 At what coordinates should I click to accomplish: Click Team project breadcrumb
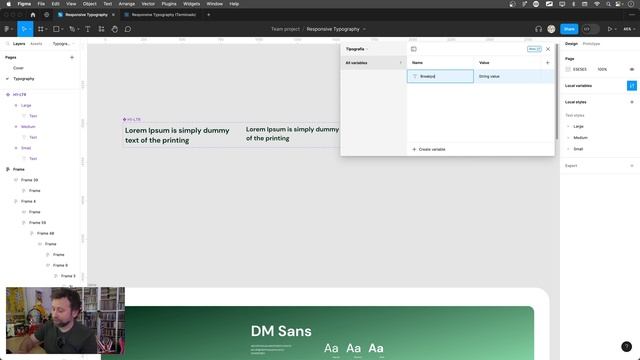[285, 29]
